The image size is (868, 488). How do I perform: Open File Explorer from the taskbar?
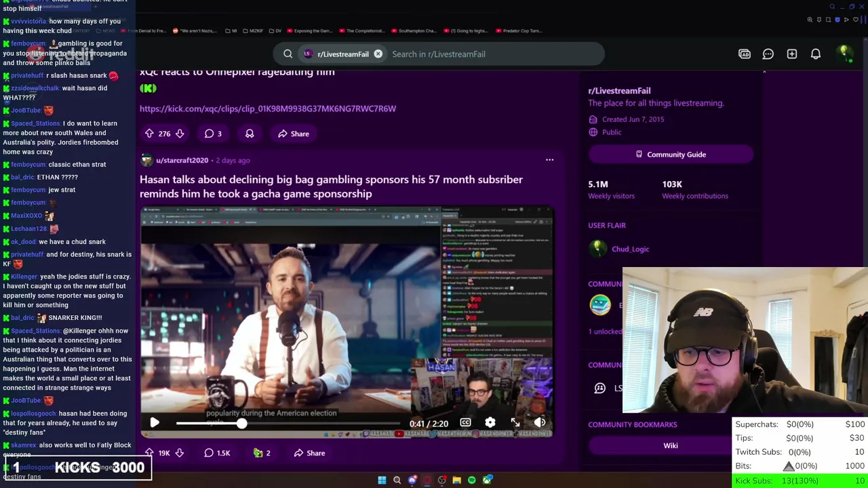[x=457, y=480]
